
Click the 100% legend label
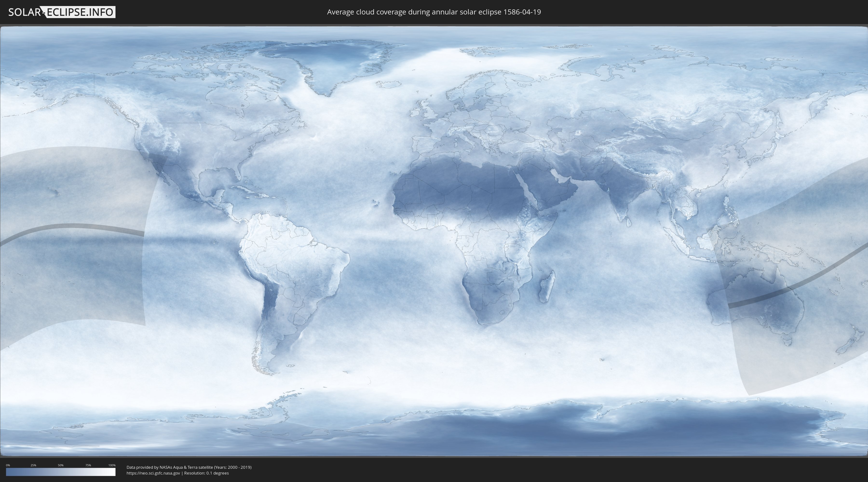pyautogui.click(x=112, y=465)
